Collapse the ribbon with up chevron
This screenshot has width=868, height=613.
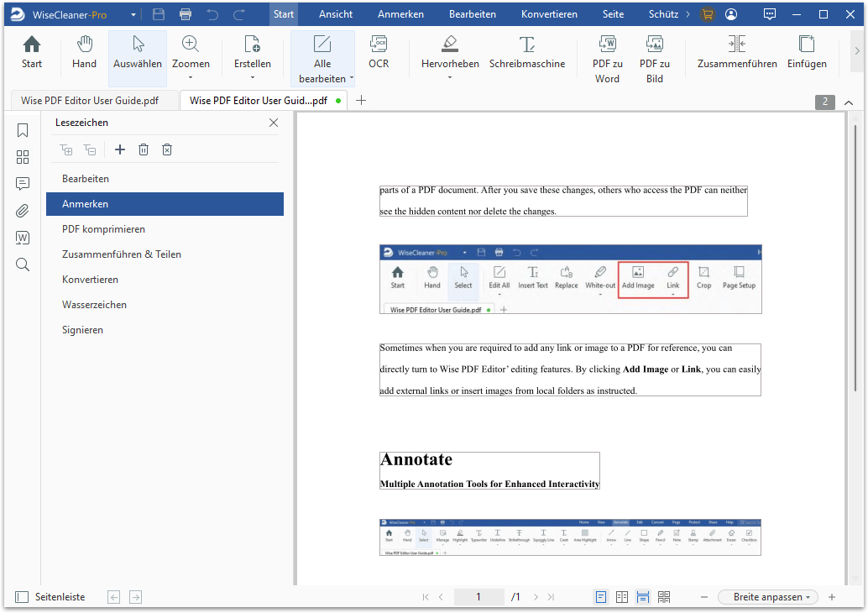pos(849,102)
